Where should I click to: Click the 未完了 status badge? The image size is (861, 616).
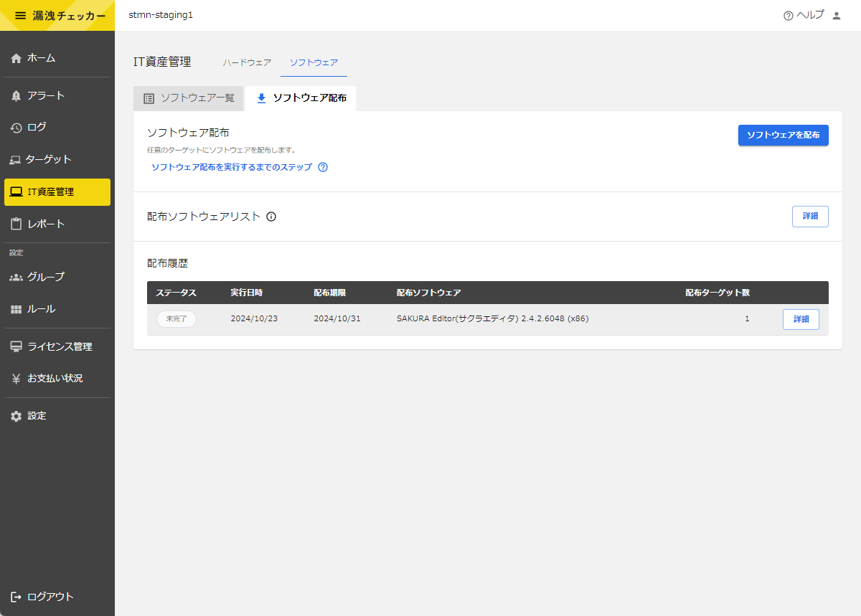point(177,319)
